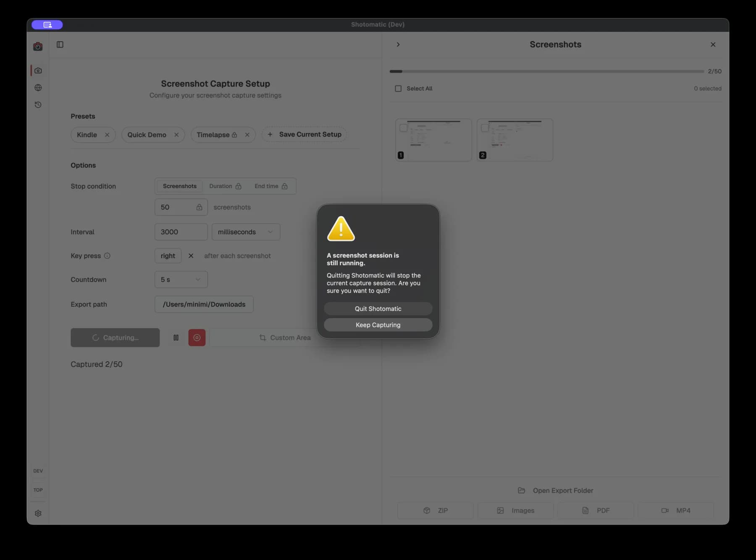The width and height of the screenshot is (756, 560).
Task: Click the '2/50' progress counter
Action: pos(715,71)
